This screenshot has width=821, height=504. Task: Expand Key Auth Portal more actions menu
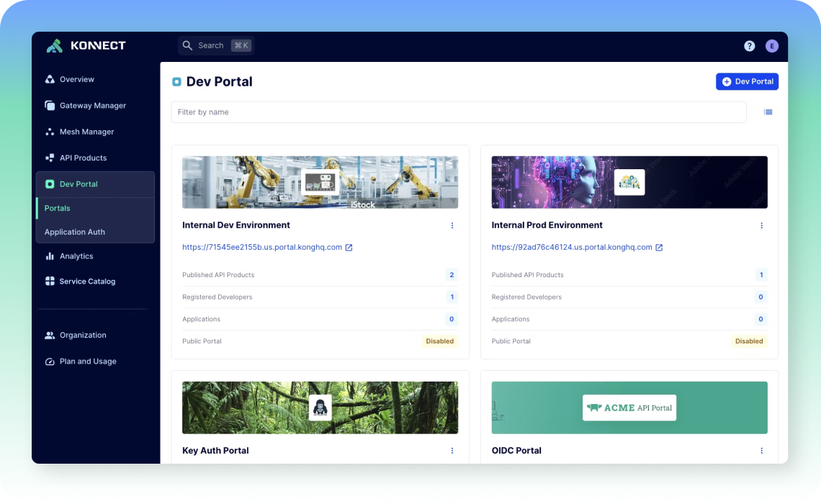[x=452, y=451]
